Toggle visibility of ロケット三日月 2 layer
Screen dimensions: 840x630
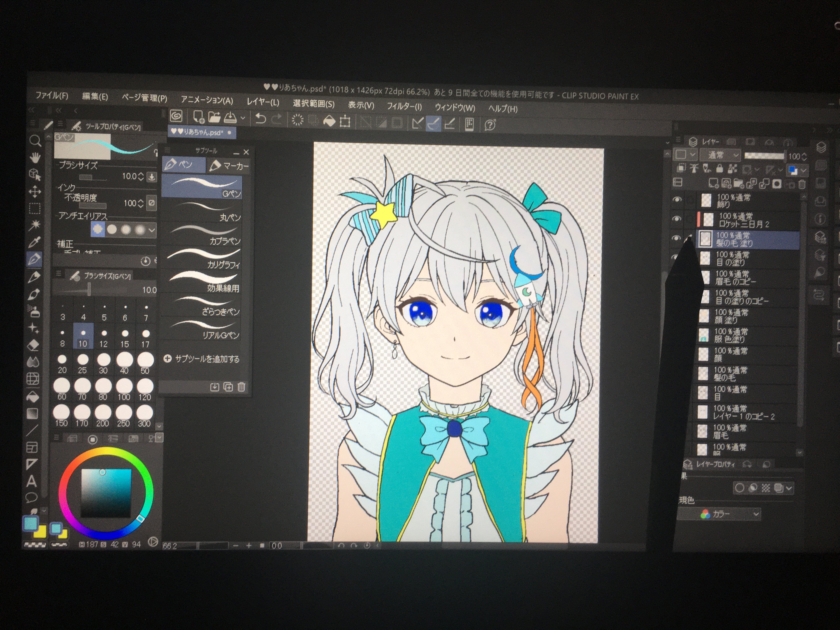coord(677,219)
